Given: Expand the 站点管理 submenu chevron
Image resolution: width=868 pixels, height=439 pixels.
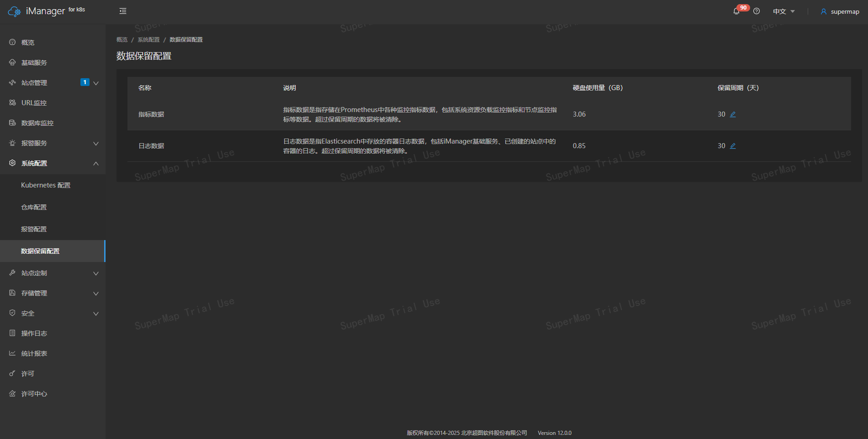Looking at the screenshot, I should point(96,83).
